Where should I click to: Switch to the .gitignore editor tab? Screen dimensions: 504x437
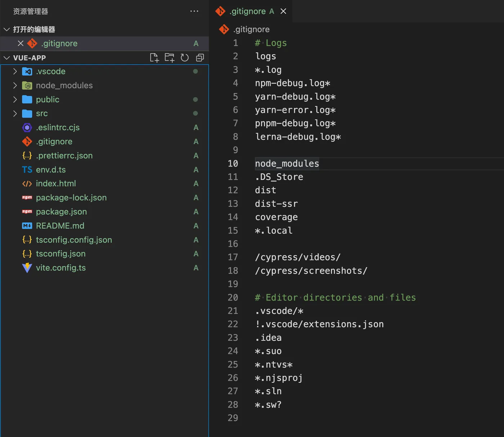251,11
